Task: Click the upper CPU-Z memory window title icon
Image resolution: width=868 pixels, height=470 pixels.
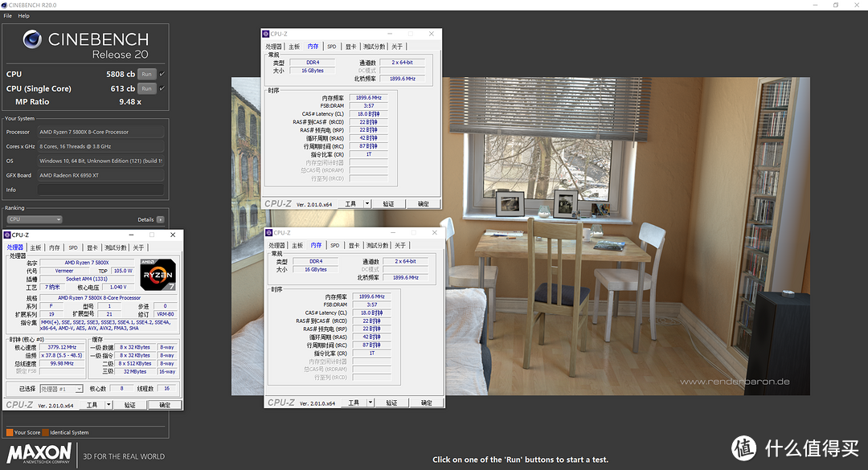Action: (x=266, y=34)
